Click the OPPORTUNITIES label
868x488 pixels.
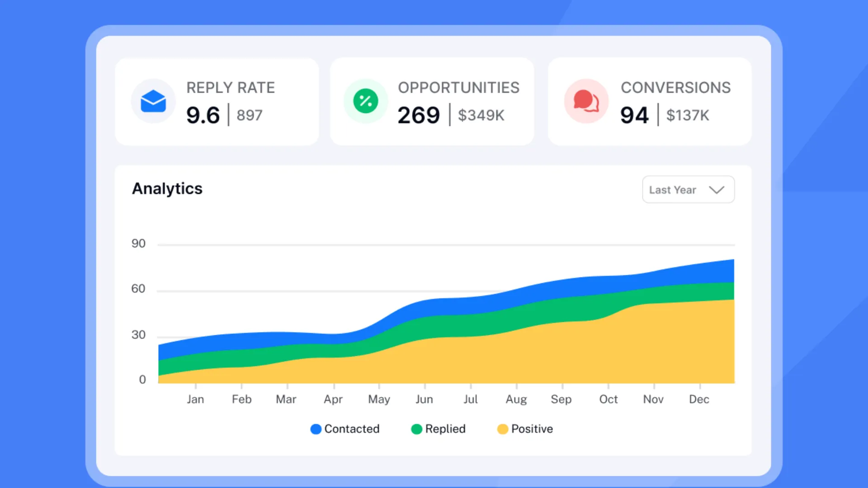(459, 88)
